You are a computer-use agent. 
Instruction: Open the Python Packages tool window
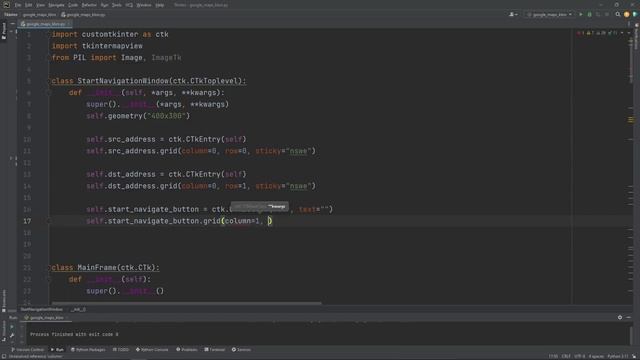coord(88,350)
